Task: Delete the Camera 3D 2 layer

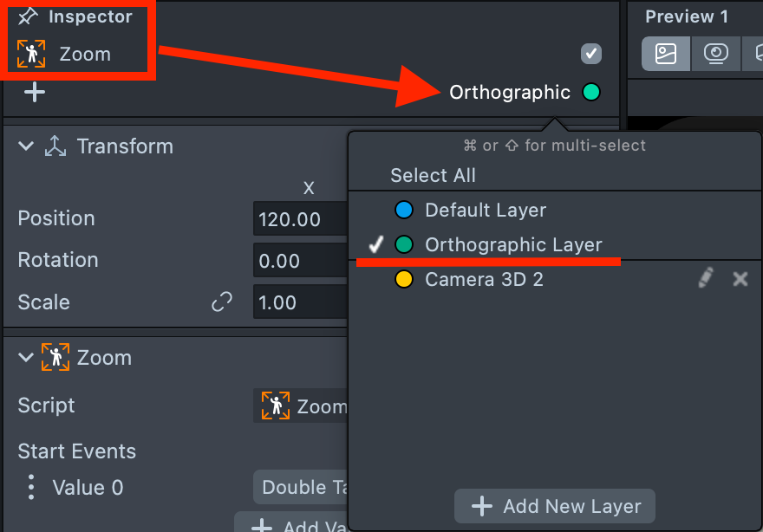Action: (x=740, y=279)
